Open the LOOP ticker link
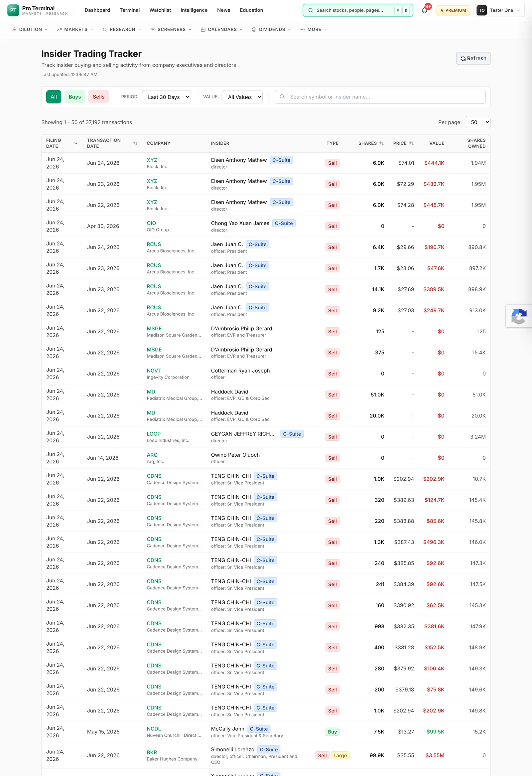The height and width of the screenshot is (776, 532). tap(154, 434)
